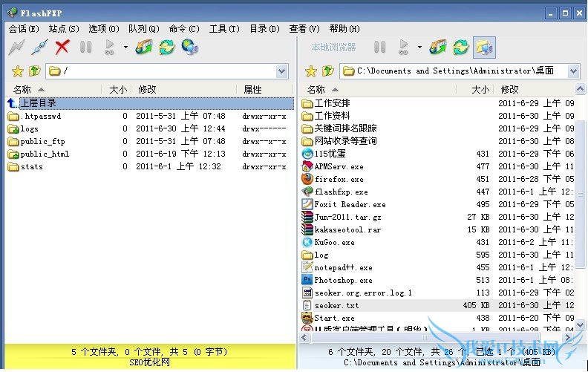Select the .htpasswd folder
Screen dimensions: 588x372
[41, 117]
